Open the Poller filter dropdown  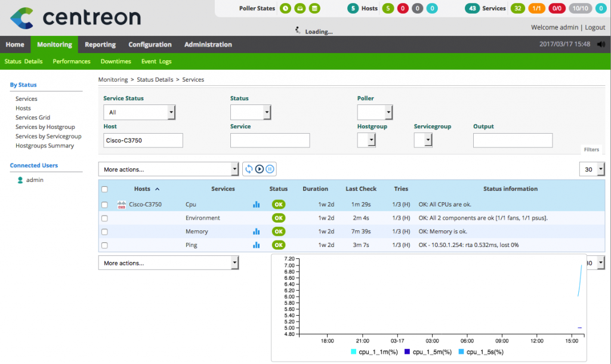[x=375, y=112]
